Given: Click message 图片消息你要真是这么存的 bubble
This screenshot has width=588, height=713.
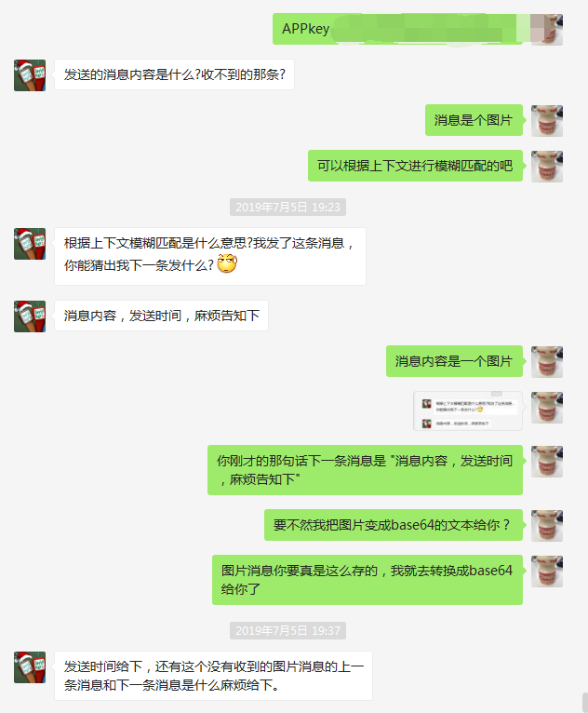Looking at the screenshot, I should [x=367, y=579].
